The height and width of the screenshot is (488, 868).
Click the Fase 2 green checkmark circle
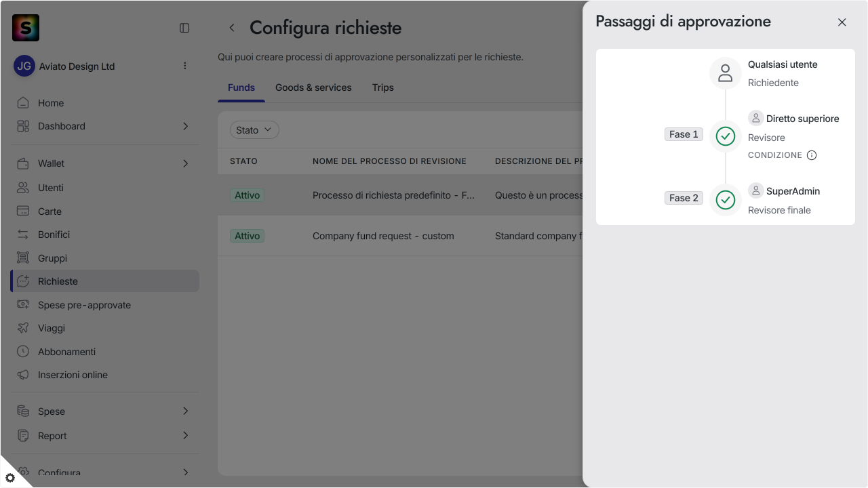pyautogui.click(x=726, y=200)
